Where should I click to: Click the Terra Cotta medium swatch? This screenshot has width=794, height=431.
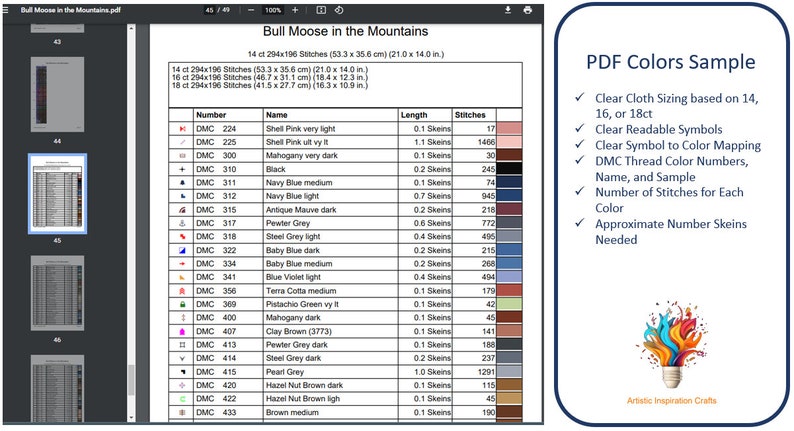(x=509, y=291)
